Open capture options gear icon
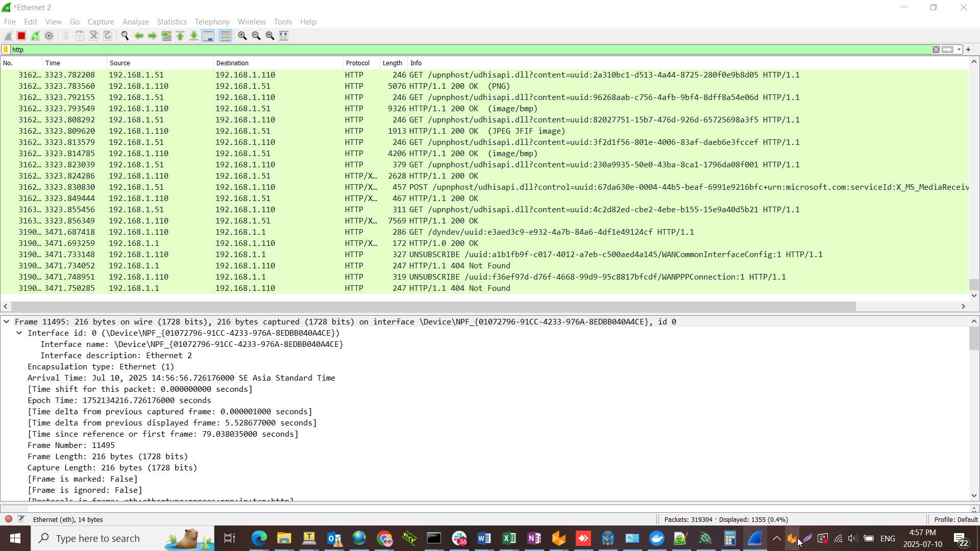The image size is (980, 551). (49, 36)
